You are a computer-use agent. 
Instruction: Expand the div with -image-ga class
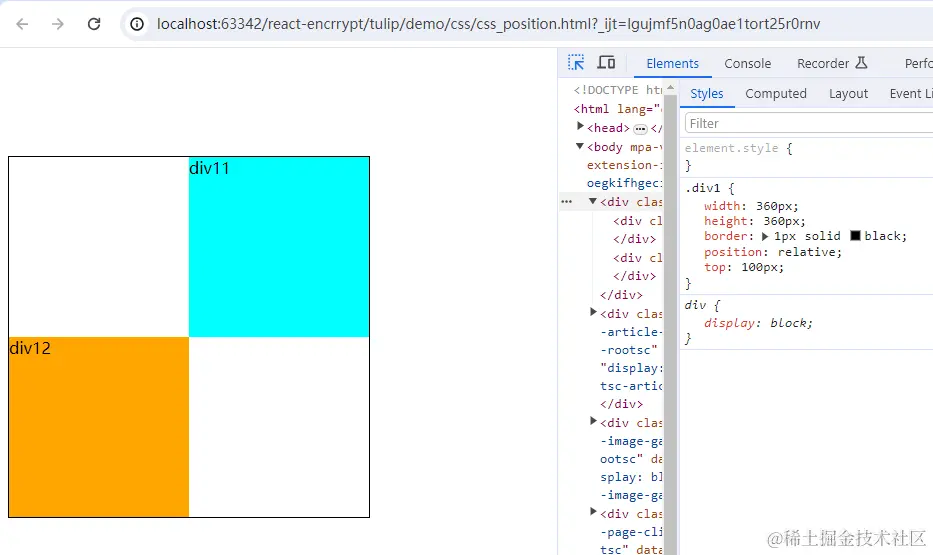pyautogui.click(x=593, y=421)
